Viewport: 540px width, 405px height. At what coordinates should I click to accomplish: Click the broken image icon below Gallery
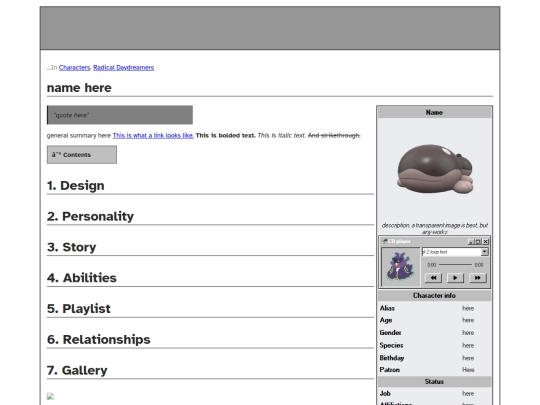(x=50, y=396)
